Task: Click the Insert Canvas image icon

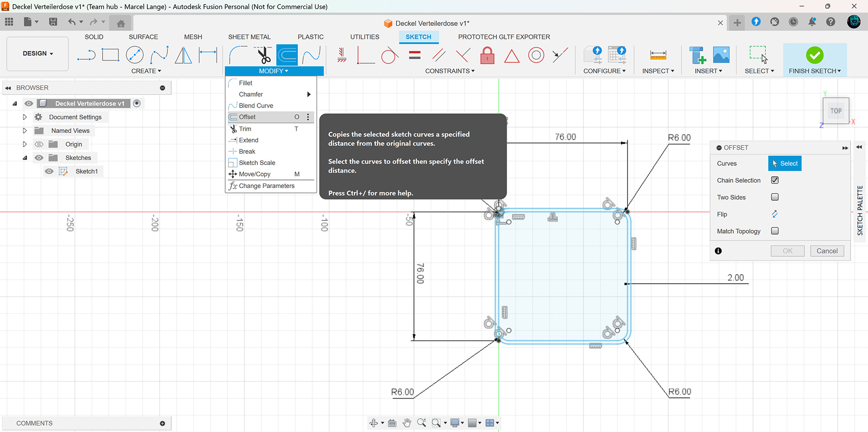Action: pos(721,55)
